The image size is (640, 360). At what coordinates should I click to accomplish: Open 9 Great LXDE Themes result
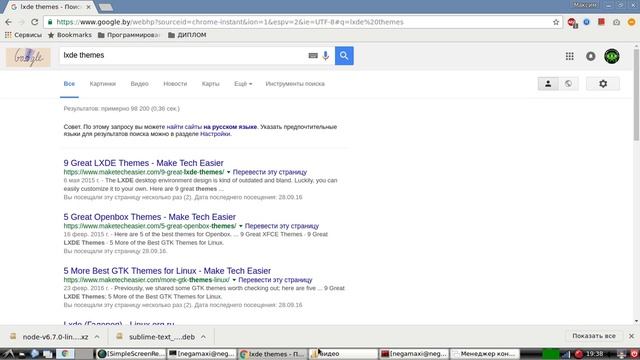click(x=144, y=163)
